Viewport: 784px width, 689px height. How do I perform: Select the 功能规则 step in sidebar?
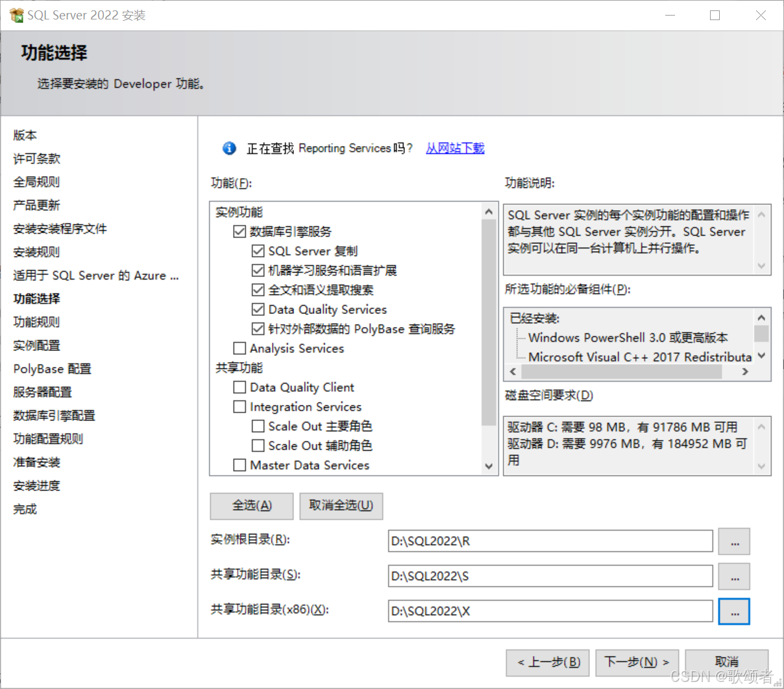[37, 322]
